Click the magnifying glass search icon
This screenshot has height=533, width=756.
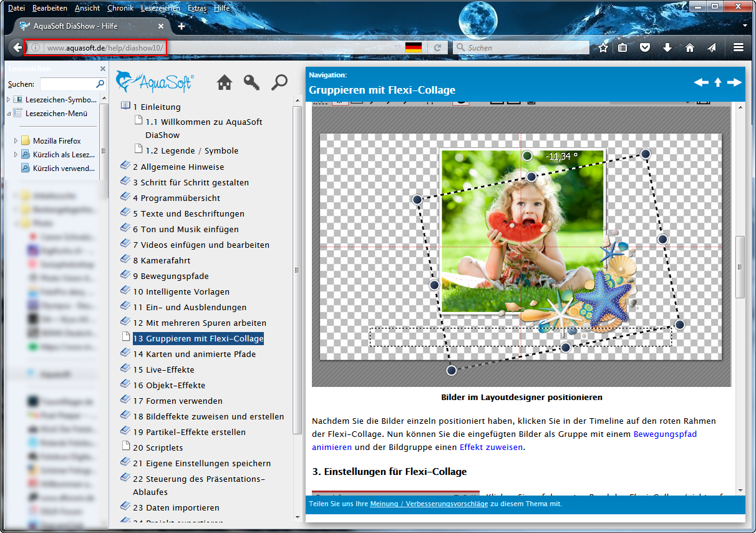279,82
